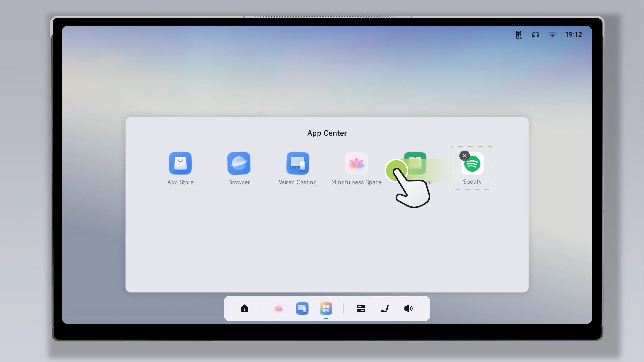Image resolution: width=644 pixels, height=362 pixels.
Task: Select the App Center icon in the dock
Action: [x=326, y=308]
